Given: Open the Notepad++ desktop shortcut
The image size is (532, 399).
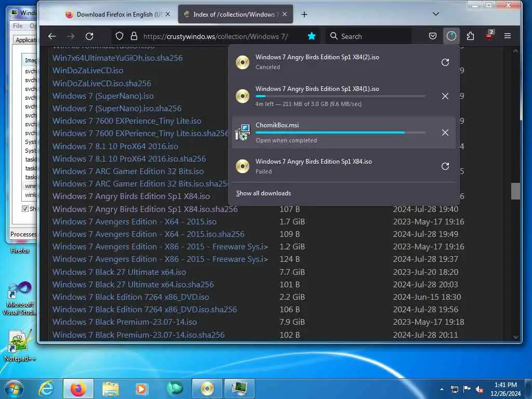Looking at the screenshot, I should pyautogui.click(x=19, y=345).
